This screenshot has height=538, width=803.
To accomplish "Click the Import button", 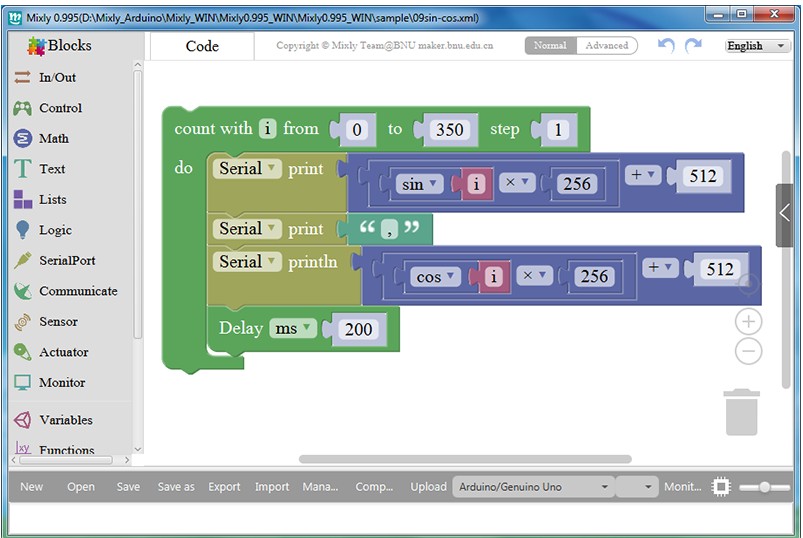I will pyautogui.click(x=272, y=487).
